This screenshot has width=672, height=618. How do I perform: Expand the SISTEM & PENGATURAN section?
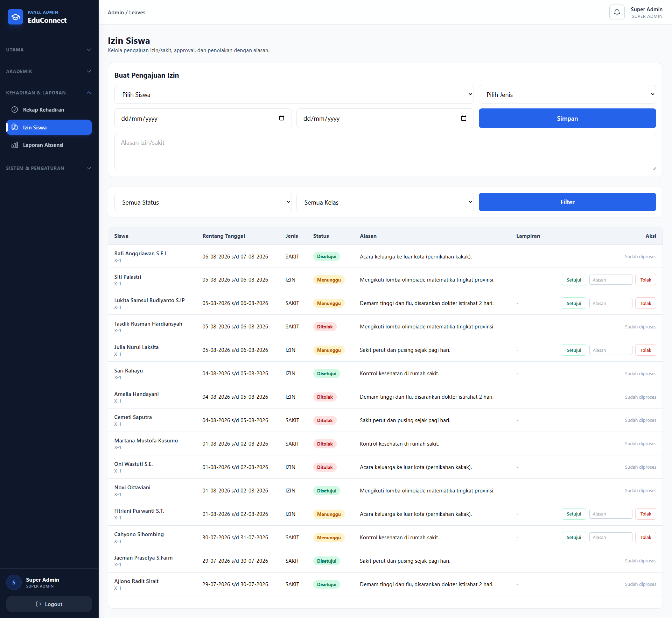click(x=49, y=168)
